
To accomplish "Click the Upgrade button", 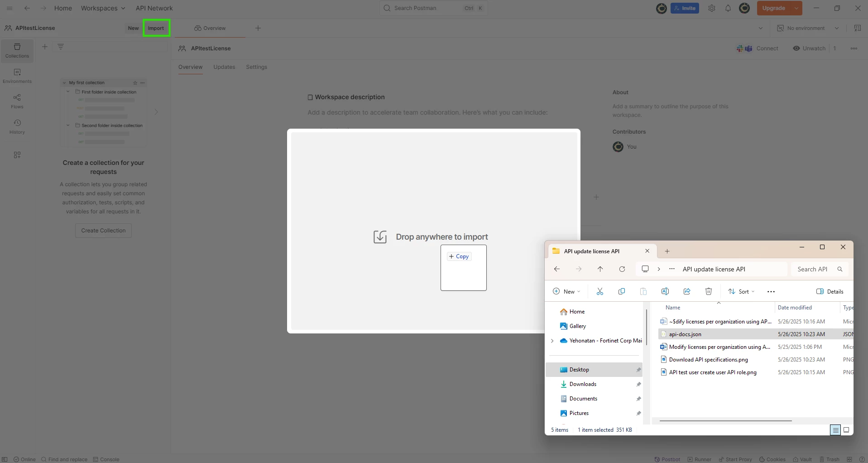I will tap(774, 8).
